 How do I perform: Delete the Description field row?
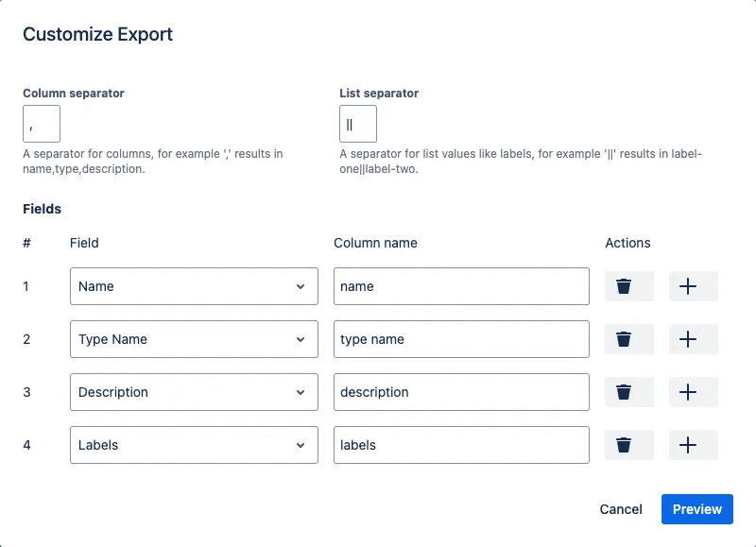point(628,392)
